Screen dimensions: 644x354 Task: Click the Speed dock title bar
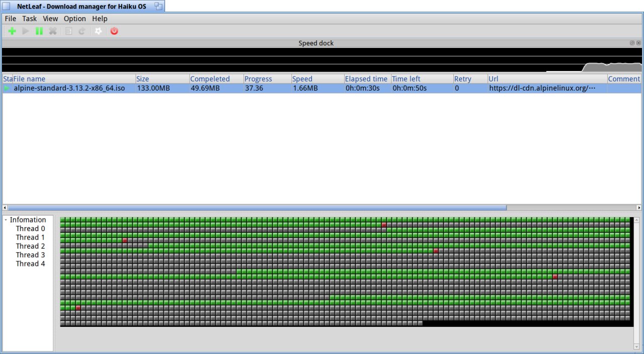click(316, 43)
